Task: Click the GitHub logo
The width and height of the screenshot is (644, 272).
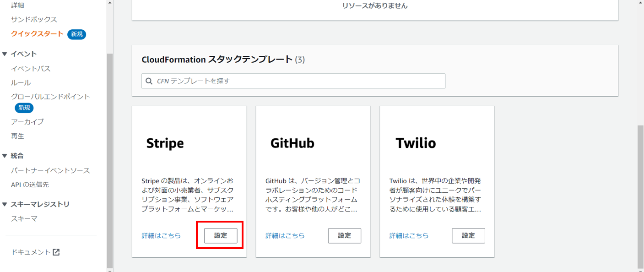Action: click(292, 143)
